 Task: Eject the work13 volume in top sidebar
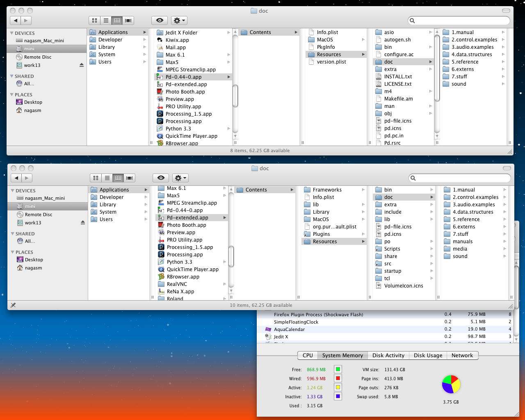click(x=82, y=65)
